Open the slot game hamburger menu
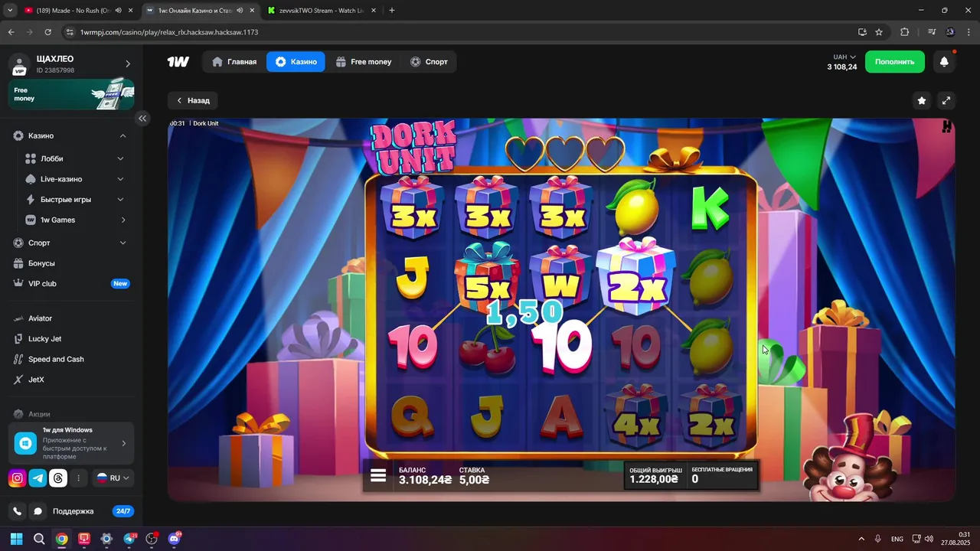This screenshot has height=551, width=980. pyautogui.click(x=378, y=475)
